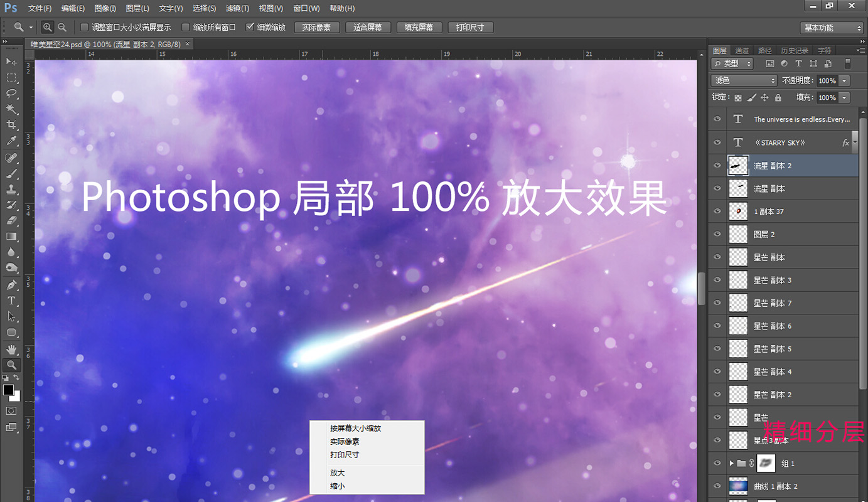Select the Pen tool

[x=11, y=285]
